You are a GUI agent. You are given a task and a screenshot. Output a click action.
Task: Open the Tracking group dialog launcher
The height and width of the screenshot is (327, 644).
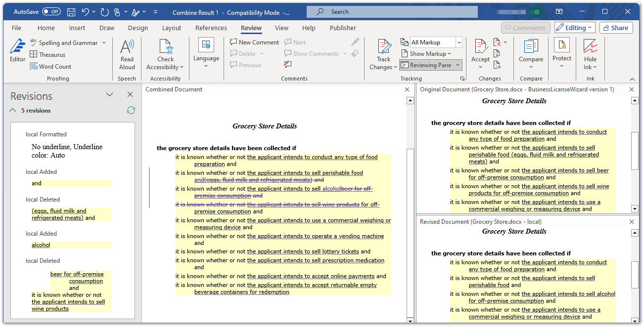(x=462, y=79)
